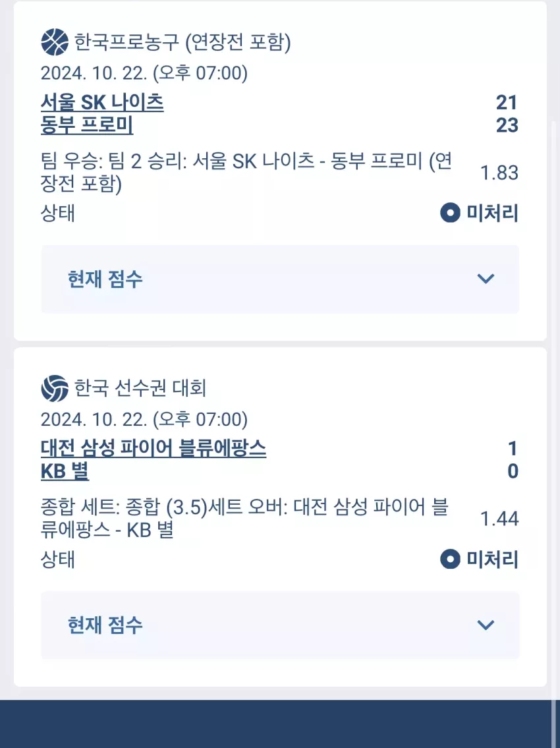Open the 서울 SK 나이츠 team link
The width and height of the screenshot is (560, 748).
(102, 102)
